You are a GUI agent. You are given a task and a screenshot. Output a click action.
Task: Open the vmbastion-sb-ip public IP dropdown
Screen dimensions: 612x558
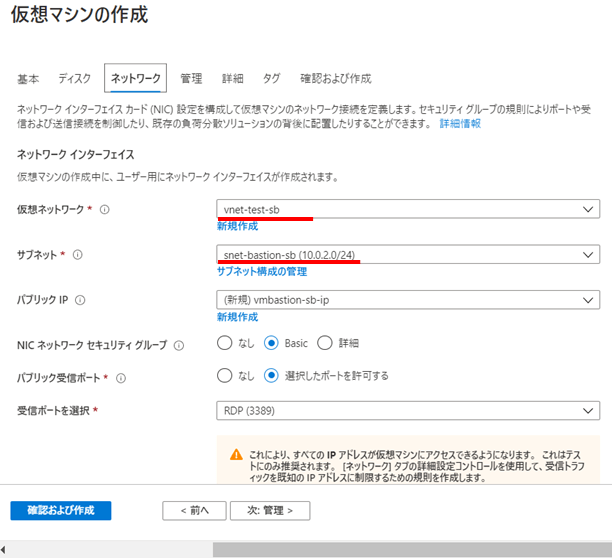(408, 299)
